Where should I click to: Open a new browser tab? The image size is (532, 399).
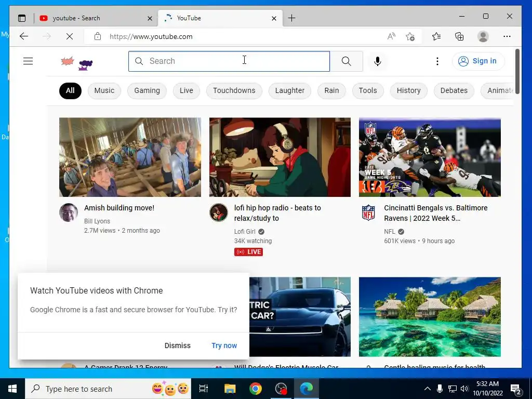291,18
